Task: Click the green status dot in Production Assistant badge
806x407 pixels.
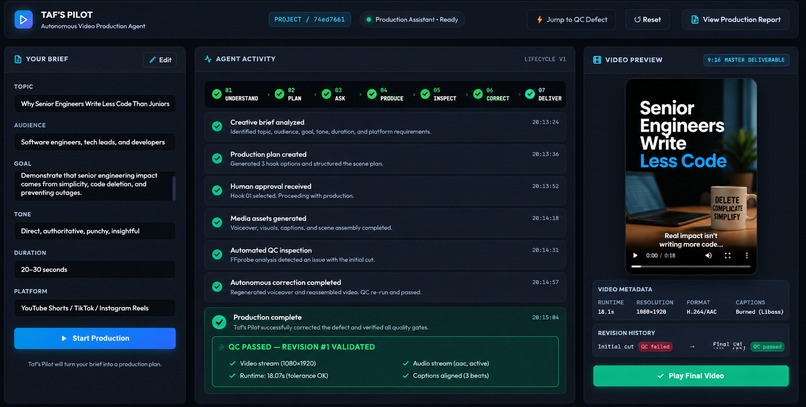Action: (369, 20)
